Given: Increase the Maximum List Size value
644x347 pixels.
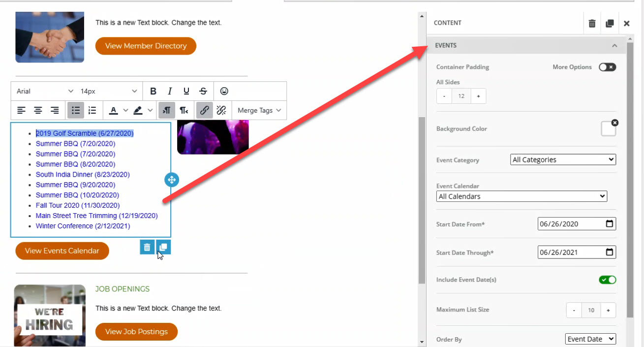Looking at the screenshot, I should click(608, 310).
